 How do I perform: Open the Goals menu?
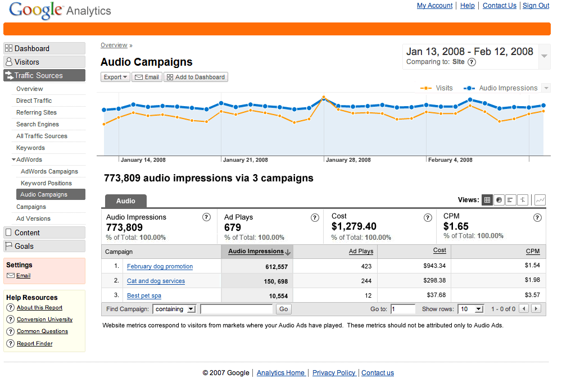(44, 246)
